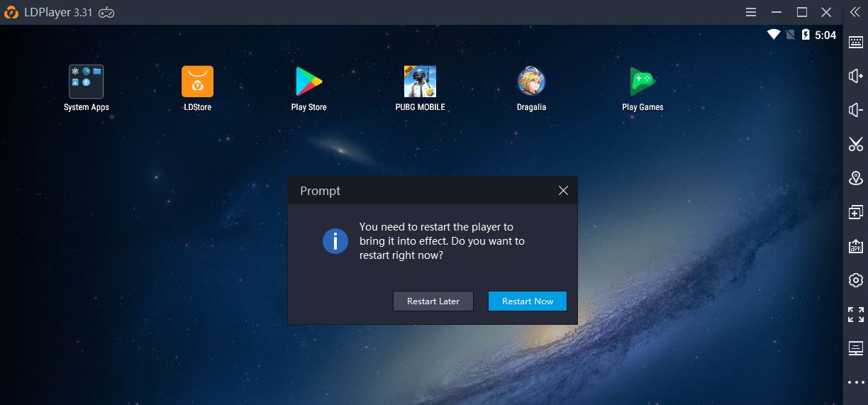
Task: Open the hamburger menu in title bar
Action: (751, 12)
